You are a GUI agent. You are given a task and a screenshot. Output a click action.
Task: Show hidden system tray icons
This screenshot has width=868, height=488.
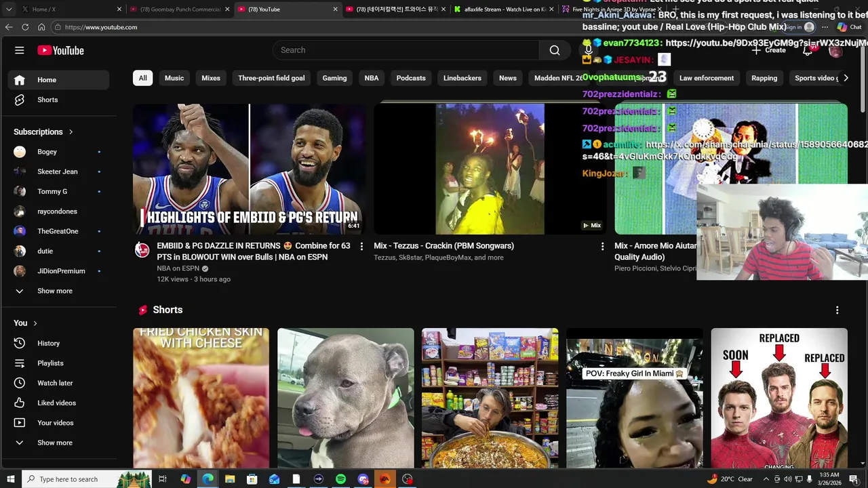(766, 479)
